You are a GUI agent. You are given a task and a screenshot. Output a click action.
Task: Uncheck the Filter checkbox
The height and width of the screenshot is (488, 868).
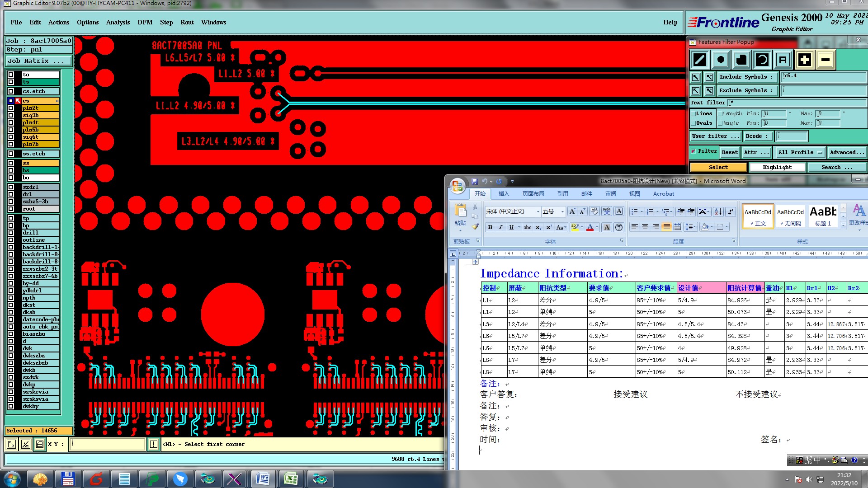693,151
